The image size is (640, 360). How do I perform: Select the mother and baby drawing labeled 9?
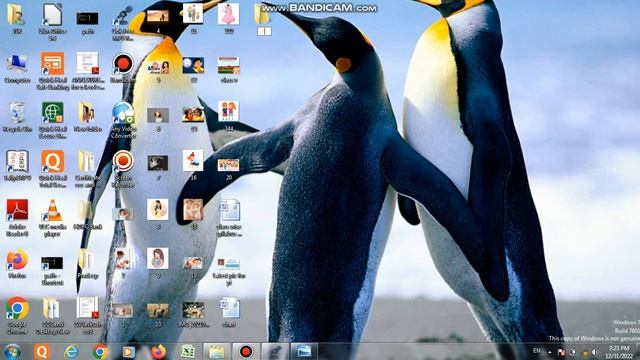coord(158,259)
